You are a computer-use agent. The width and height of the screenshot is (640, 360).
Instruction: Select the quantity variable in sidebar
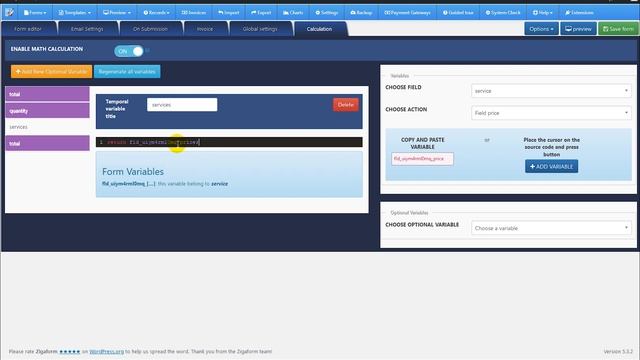pos(47,111)
